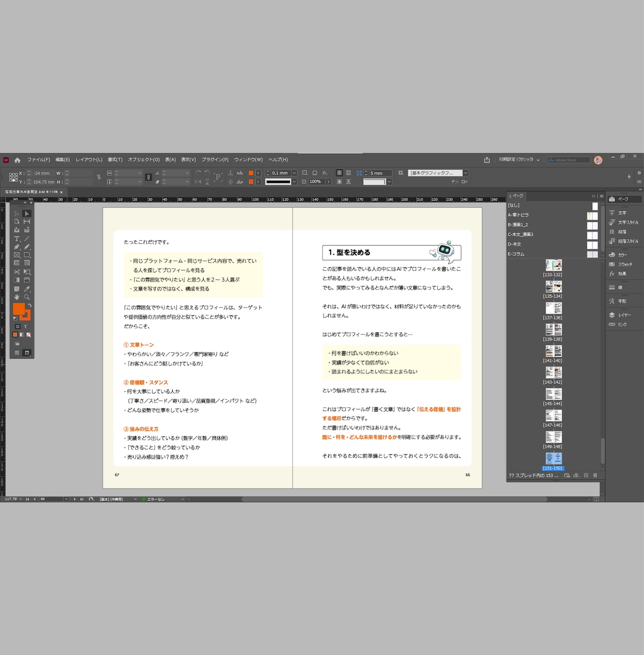Select the Scissors tool
Screen dimensions: 644x655
pyautogui.click(x=17, y=272)
